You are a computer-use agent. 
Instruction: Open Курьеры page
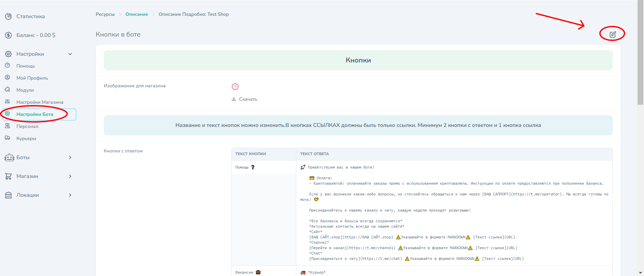click(26, 138)
